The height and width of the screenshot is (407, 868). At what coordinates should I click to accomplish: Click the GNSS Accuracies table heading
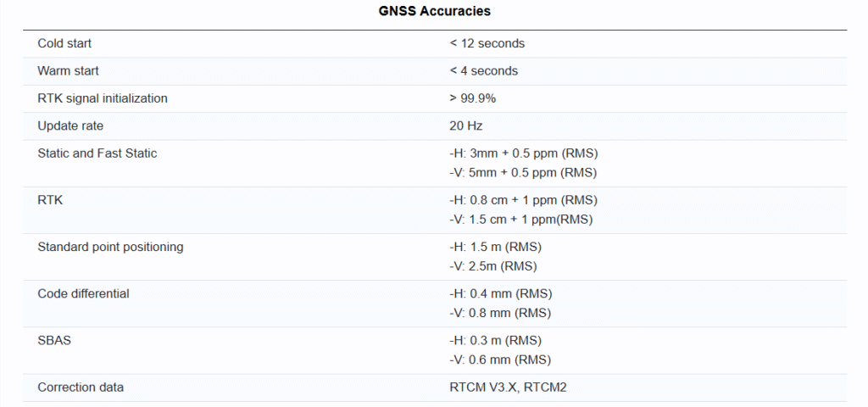tap(434, 12)
